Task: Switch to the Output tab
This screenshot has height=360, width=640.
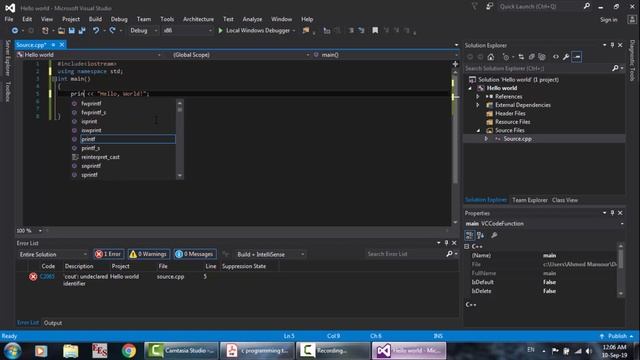Action: [x=53, y=323]
